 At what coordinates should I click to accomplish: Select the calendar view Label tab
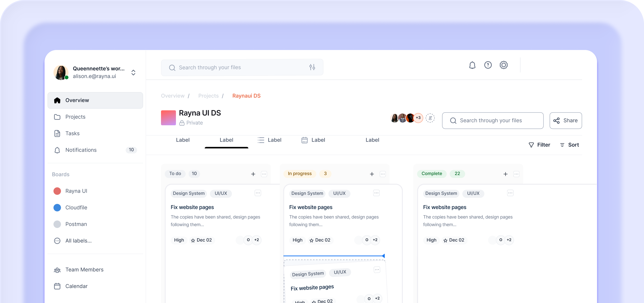coord(313,140)
